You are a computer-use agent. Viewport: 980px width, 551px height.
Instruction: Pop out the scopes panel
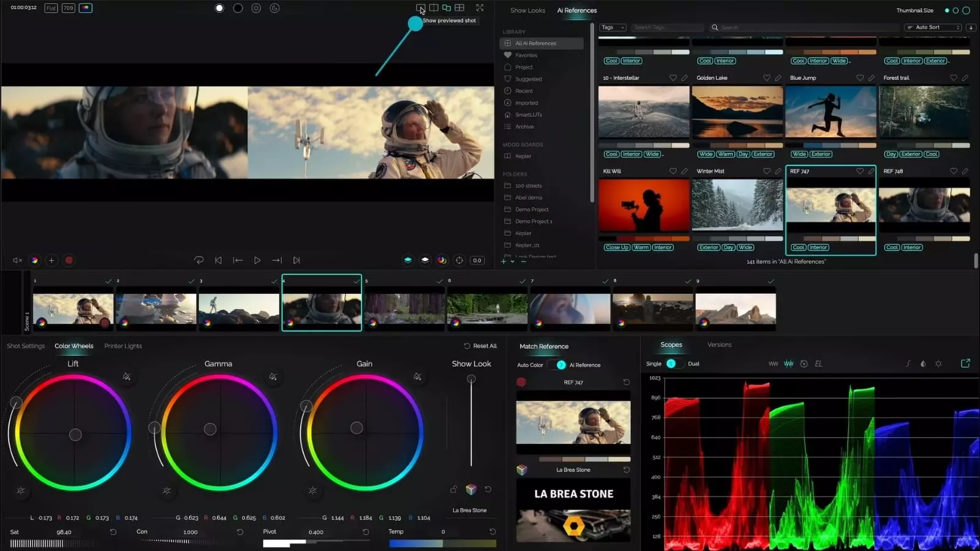(x=965, y=363)
